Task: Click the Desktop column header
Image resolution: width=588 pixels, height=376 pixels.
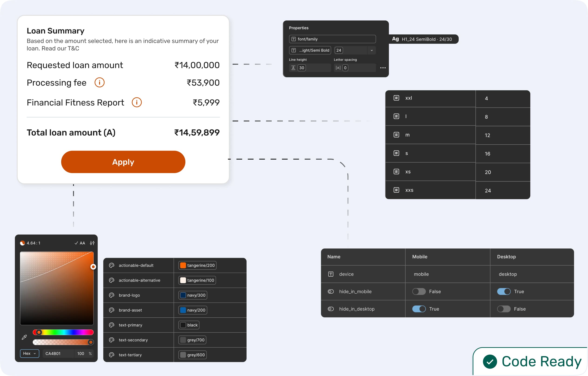Action: point(506,257)
